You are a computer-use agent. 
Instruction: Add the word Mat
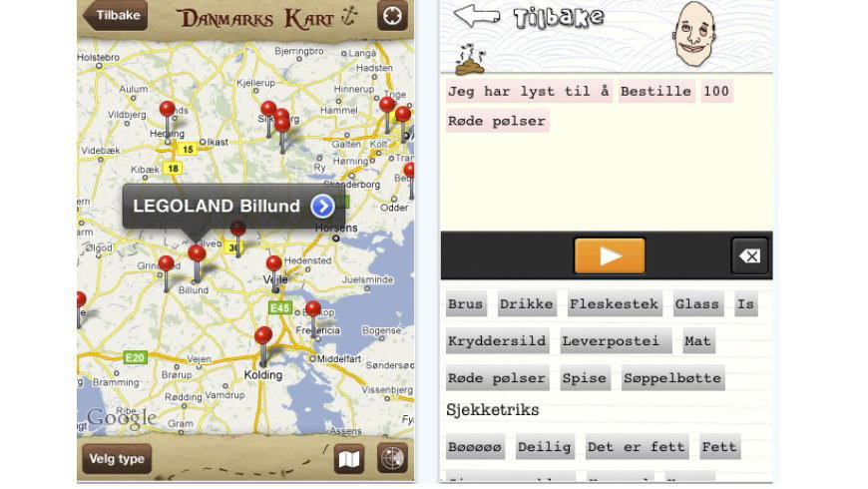click(x=698, y=341)
